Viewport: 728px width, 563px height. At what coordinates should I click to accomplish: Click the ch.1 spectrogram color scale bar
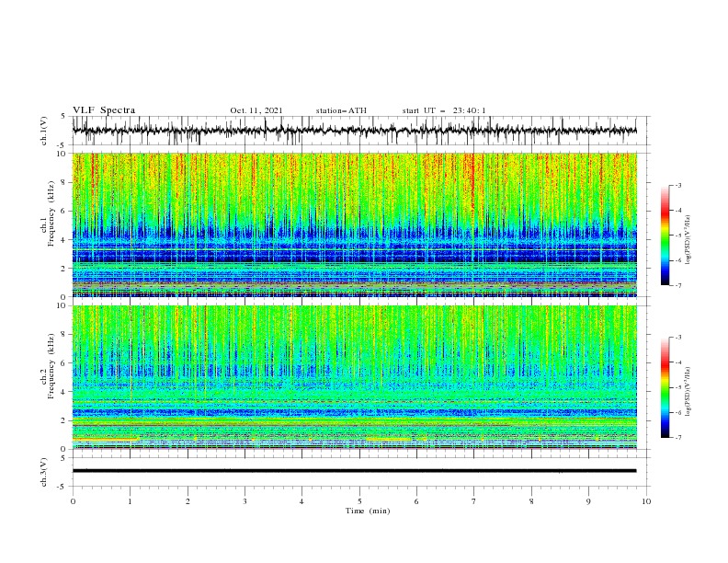[x=665, y=236]
